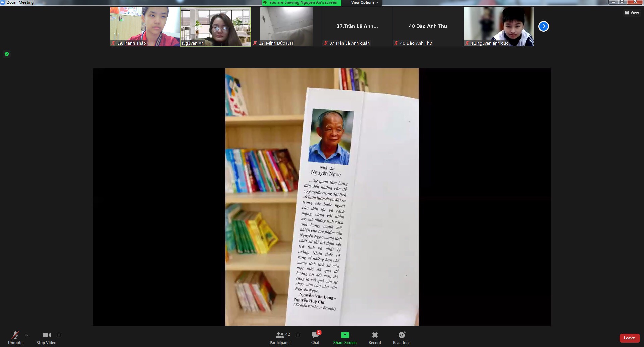Expand the participants options caret
The image size is (644, 347).
click(298, 335)
